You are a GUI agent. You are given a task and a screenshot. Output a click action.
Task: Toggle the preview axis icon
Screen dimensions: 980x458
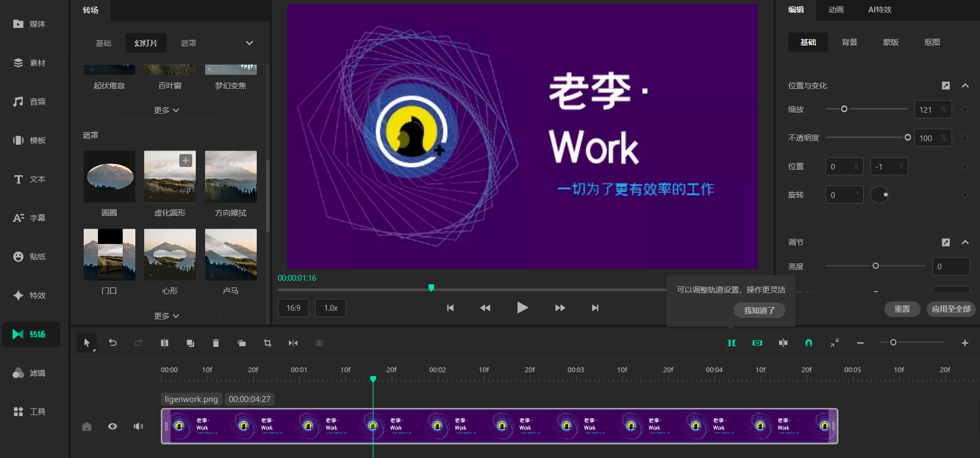pyautogui.click(x=783, y=343)
